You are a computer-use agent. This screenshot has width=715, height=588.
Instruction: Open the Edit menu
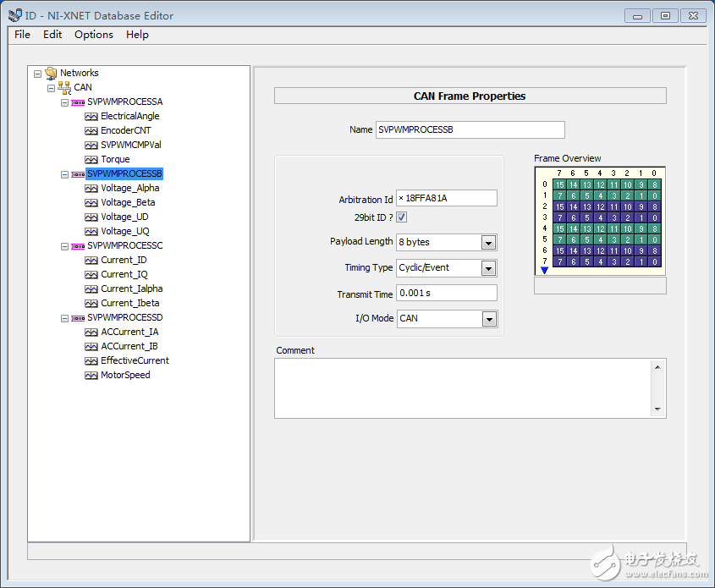pyautogui.click(x=52, y=35)
